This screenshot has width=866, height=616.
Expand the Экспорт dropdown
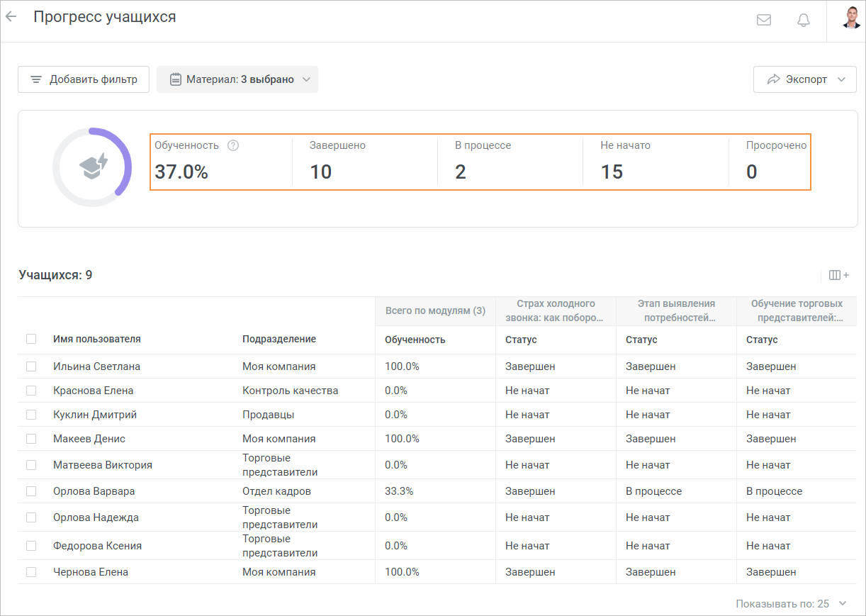pos(805,79)
